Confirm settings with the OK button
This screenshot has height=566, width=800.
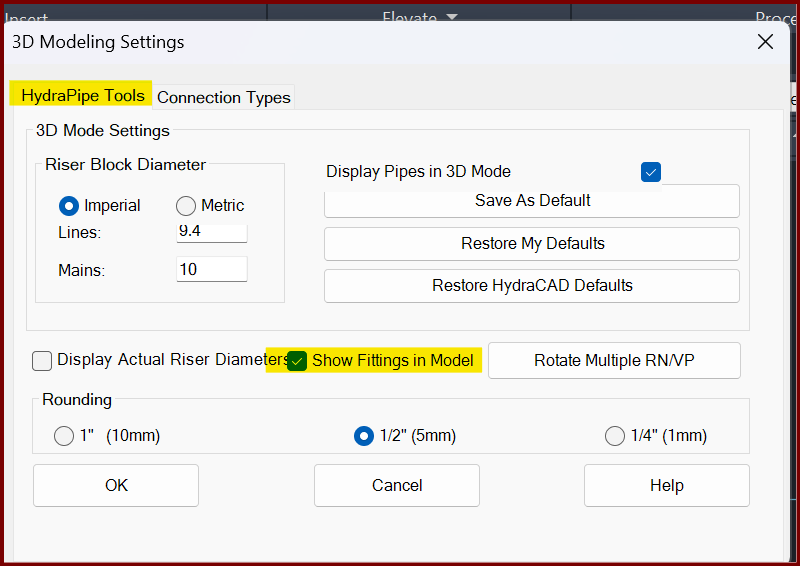[x=116, y=486]
